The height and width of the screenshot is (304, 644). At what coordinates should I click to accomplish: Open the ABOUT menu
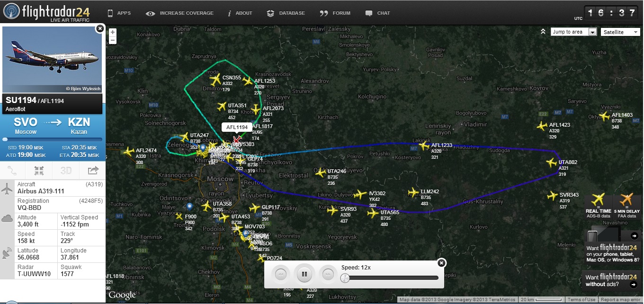(x=240, y=13)
